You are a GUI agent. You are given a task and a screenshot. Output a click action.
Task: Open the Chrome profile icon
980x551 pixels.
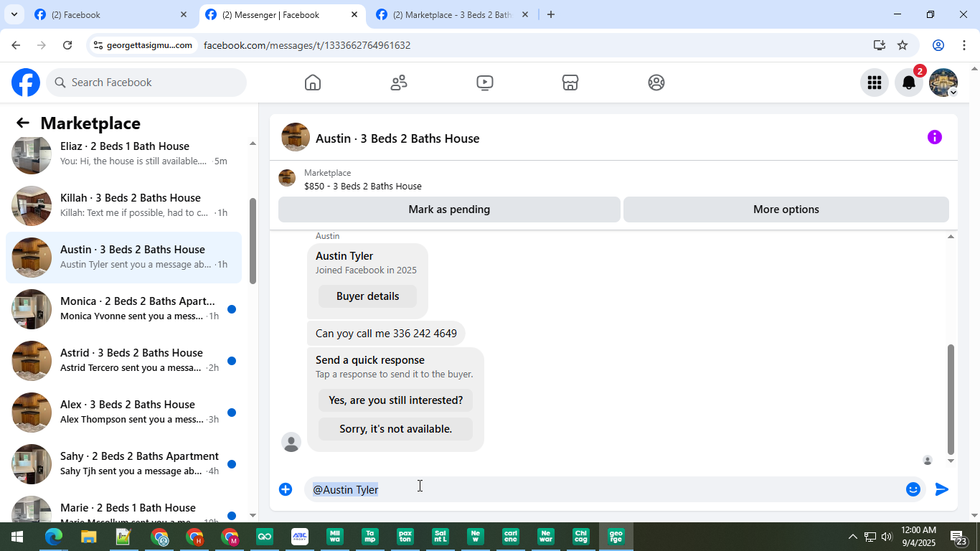pos(938,45)
